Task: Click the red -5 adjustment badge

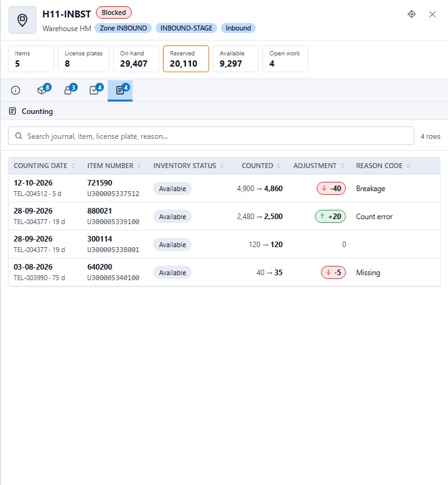Action: tap(334, 273)
